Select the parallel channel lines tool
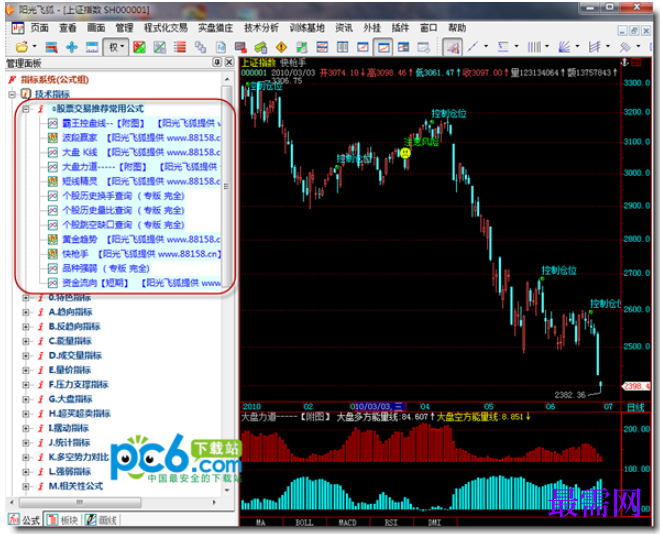Screen dimensions: 660x534 (x=594, y=47)
